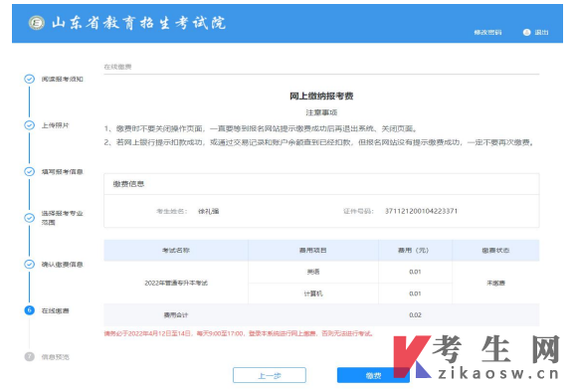Click note 2 about bank deduction
The width and height of the screenshot is (574, 392).
click(x=319, y=142)
